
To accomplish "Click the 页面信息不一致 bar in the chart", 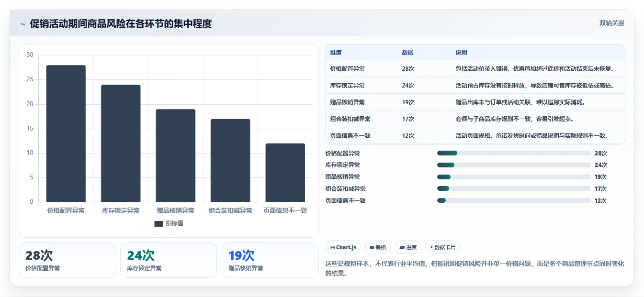I will (x=285, y=173).
